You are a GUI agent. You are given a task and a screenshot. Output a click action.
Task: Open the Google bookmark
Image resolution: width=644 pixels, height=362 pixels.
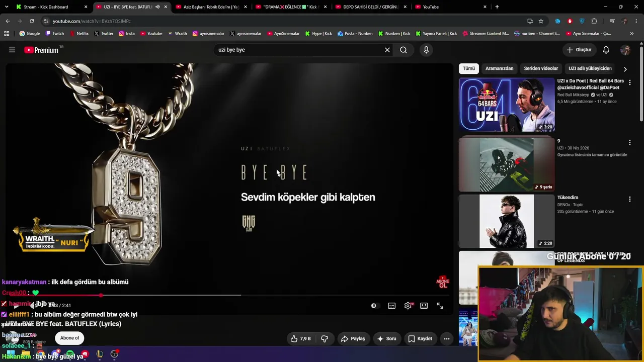tap(29, 34)
